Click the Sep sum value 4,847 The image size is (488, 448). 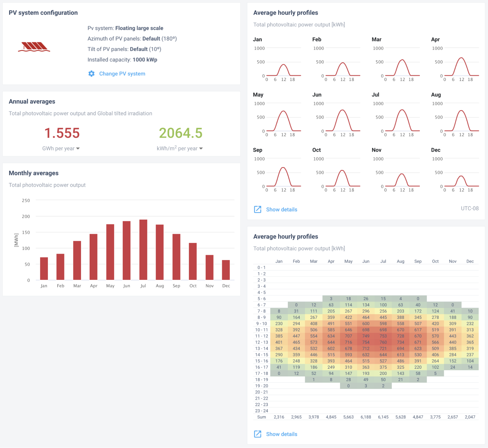[418, 417]
